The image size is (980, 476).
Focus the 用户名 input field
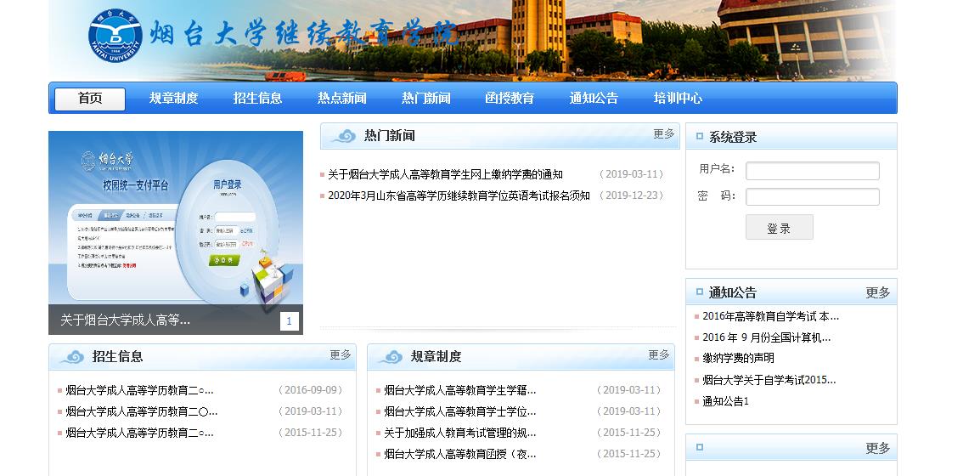tap(812, 171)
